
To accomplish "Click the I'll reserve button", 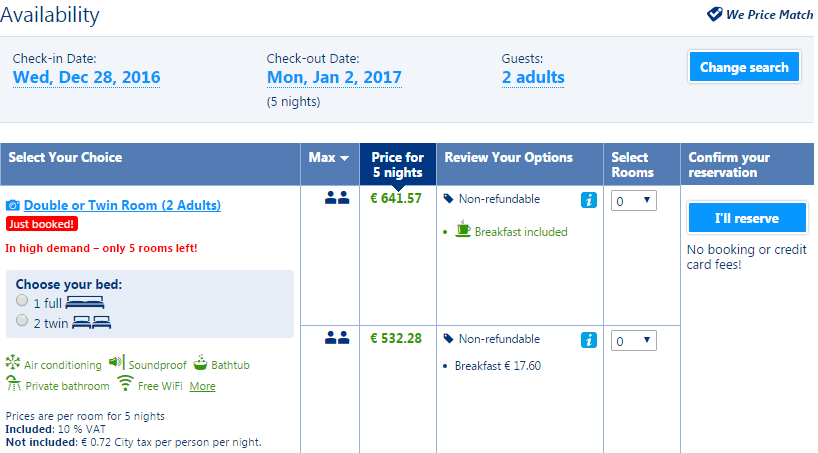I will click(x=746, y=218).
